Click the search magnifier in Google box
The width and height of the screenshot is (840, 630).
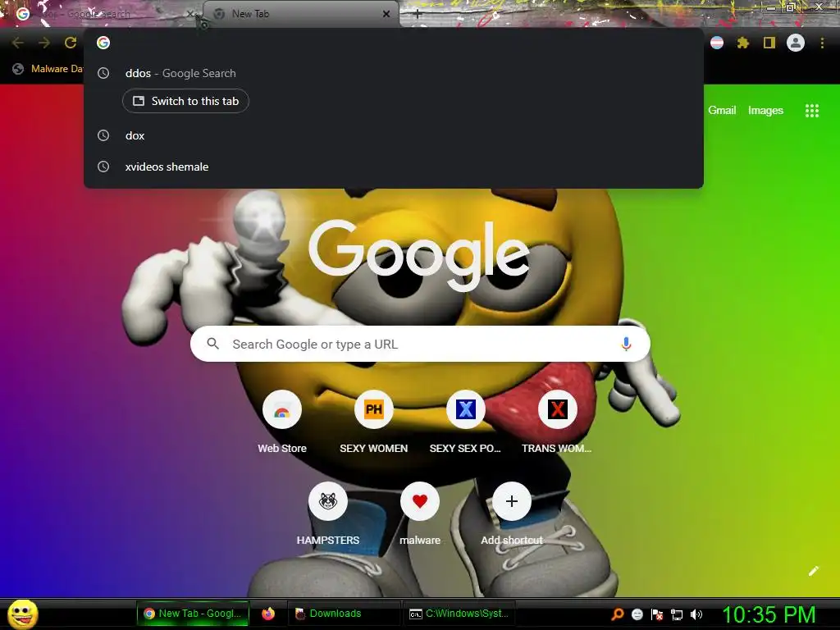pos(212,344)
